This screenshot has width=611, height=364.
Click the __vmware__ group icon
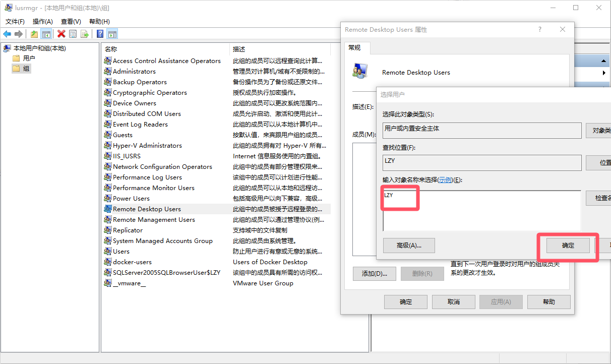pos(107,283)
